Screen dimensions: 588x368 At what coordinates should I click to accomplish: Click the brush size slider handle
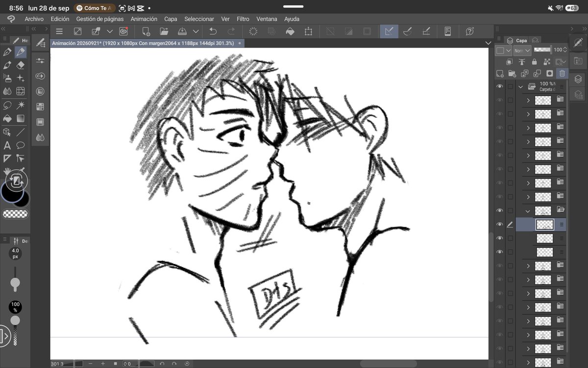click(15, 283)
